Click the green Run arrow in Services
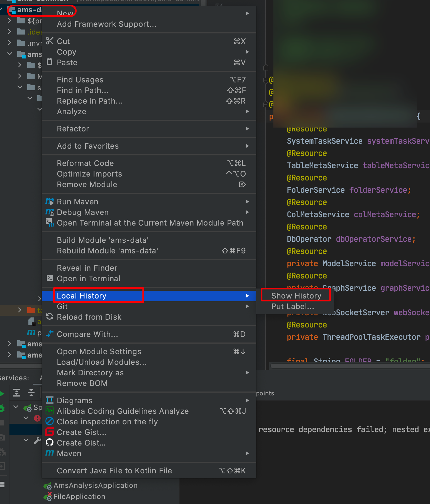This screenshot has height=504, width=430. (x=2, y=393)
